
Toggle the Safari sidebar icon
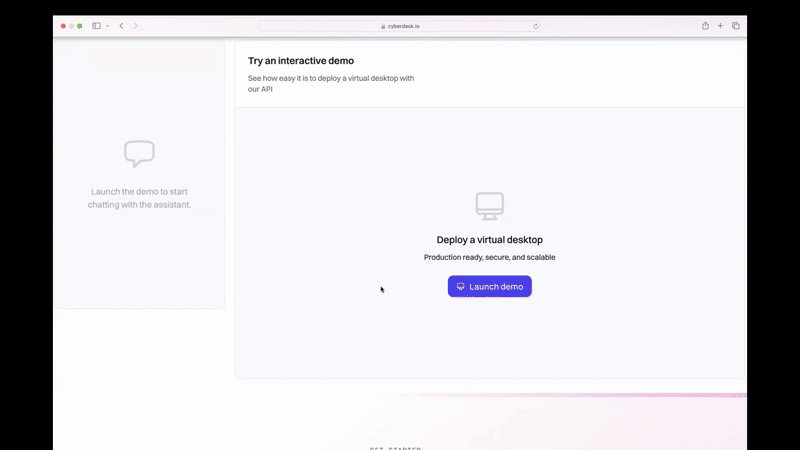point(96,26)
